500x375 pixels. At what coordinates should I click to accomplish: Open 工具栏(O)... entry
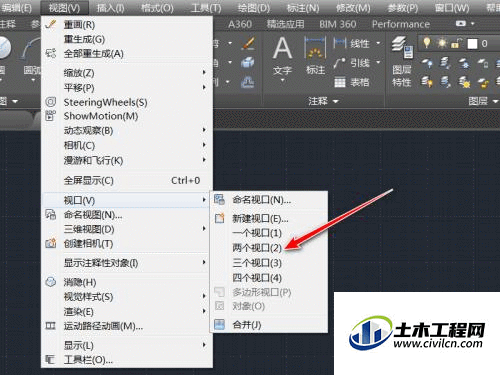click(x=127, y=360)
